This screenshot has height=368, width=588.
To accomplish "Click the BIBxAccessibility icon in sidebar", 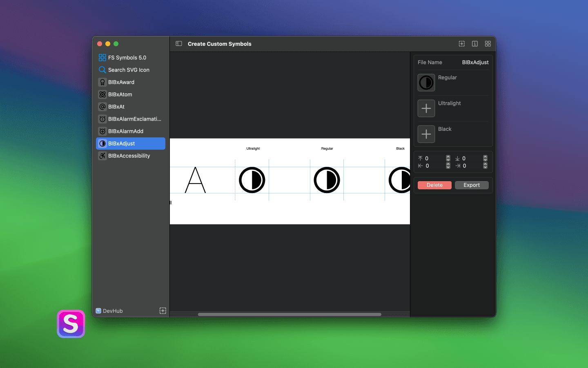I will point(102,156).
